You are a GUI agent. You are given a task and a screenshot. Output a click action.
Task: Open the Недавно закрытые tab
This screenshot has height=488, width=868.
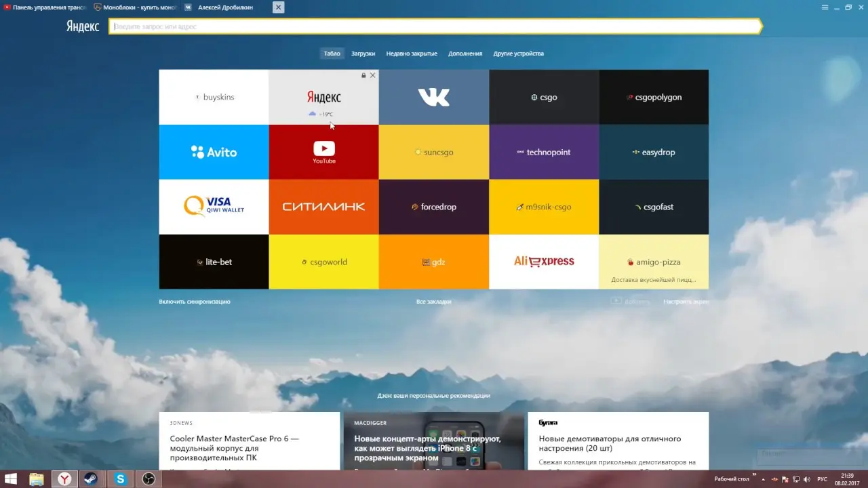[x=412, y=54]
